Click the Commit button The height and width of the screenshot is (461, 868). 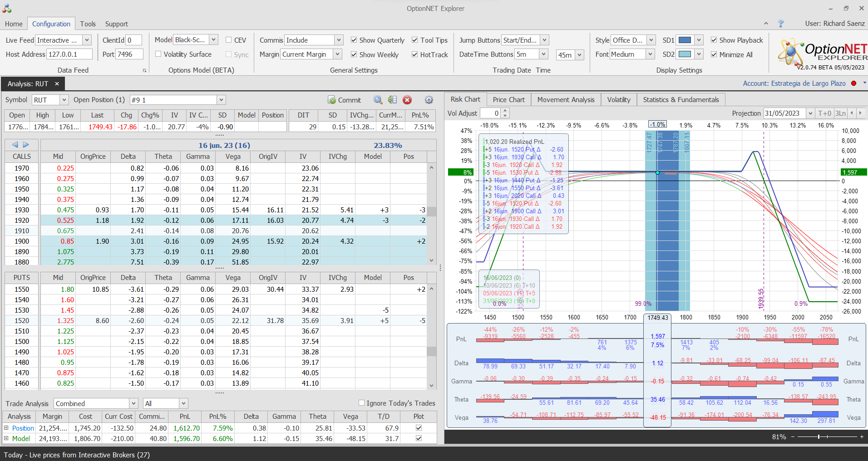[344, 100]
